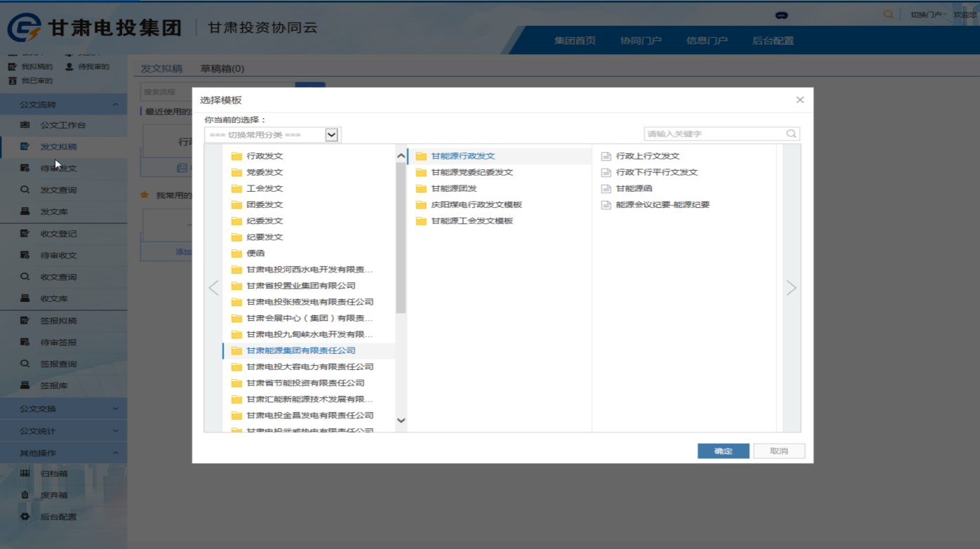The width and height of the screenshot is (980, 549).
Task: Click the 待审发文 sidebar icon
Action: pyautogui.click(x=25, y=168)
